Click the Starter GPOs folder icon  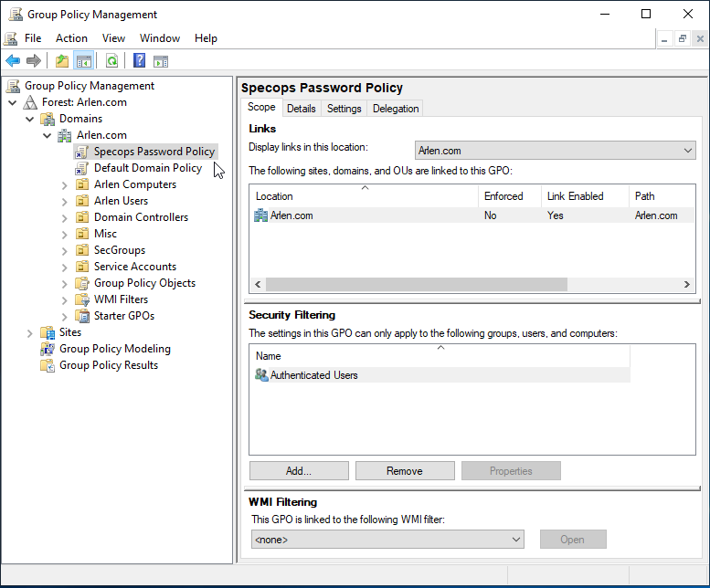tap(82, 316)
